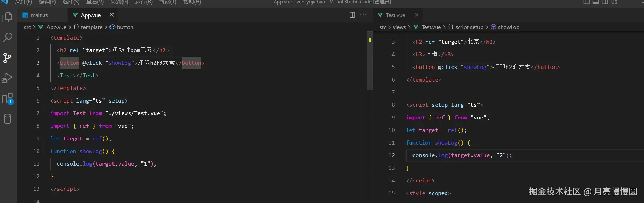
Task: Click the Vue icon in Test.vue breadcrumb
Action: (416, 27)
